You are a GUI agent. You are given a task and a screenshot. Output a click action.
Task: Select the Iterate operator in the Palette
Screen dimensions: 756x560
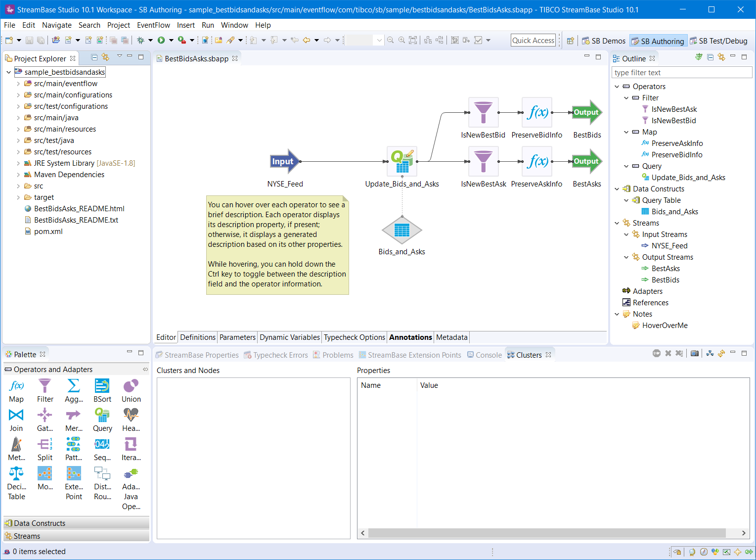pyautogui.click(x=131, y=449)
